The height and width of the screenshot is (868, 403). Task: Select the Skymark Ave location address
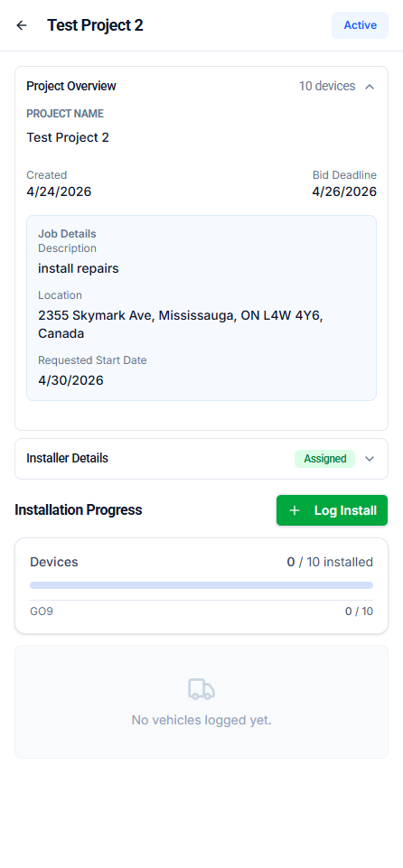point(181,324)
